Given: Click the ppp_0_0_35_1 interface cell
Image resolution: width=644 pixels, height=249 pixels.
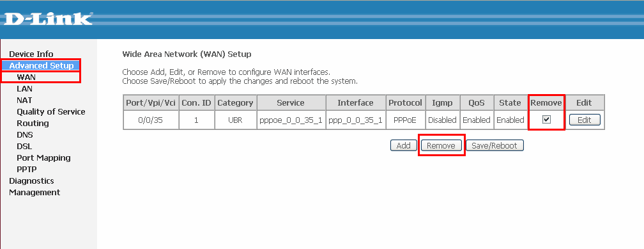Looking at the screenshot, I should (355, 120).
